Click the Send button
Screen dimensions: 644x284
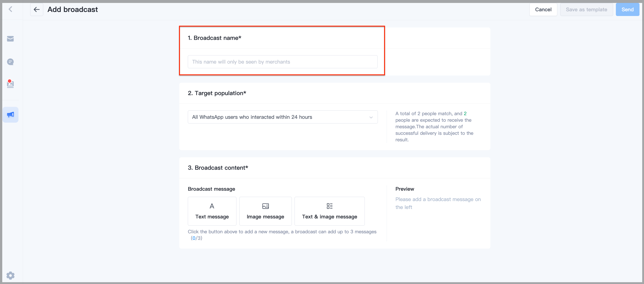(627, 9)
